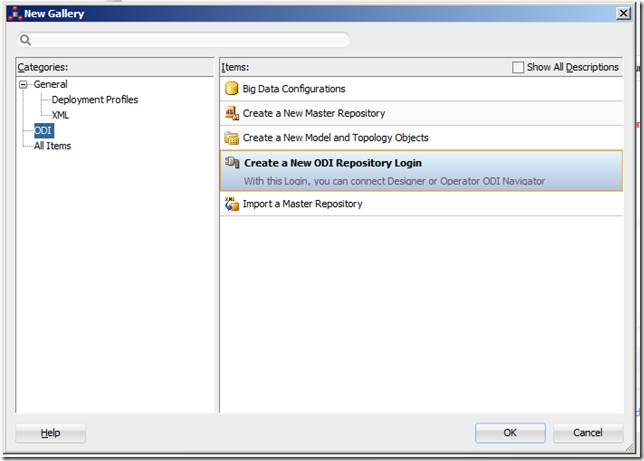
Task: Select the General category
Action: pyautogui.click(x=51, y=84)
